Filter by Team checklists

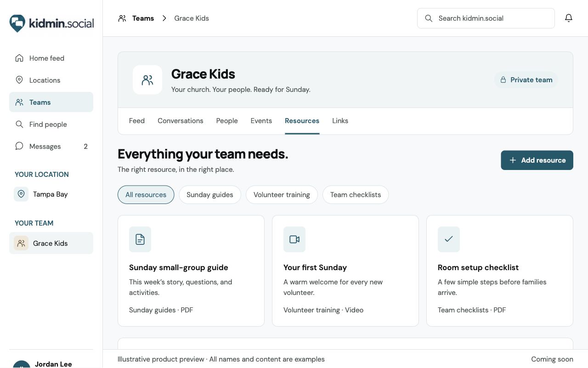[356, 194]
